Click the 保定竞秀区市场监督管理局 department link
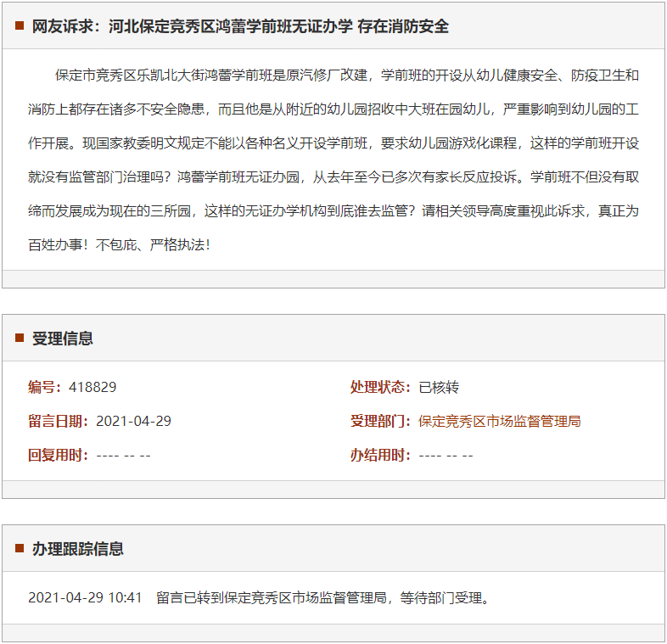The image size is (667, 644). click(499, 421)
